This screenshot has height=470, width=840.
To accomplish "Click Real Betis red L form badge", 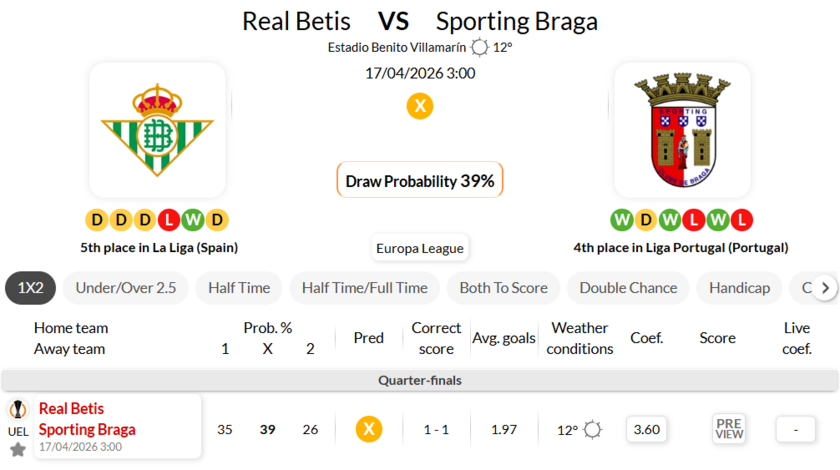I will pyautogui.click(x=170, y=219).
